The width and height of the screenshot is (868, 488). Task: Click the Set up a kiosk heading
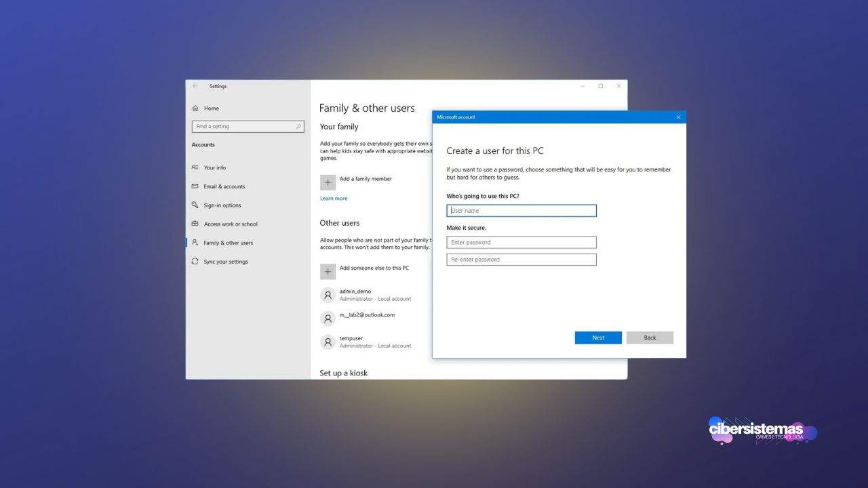click(x=344, y=373)
